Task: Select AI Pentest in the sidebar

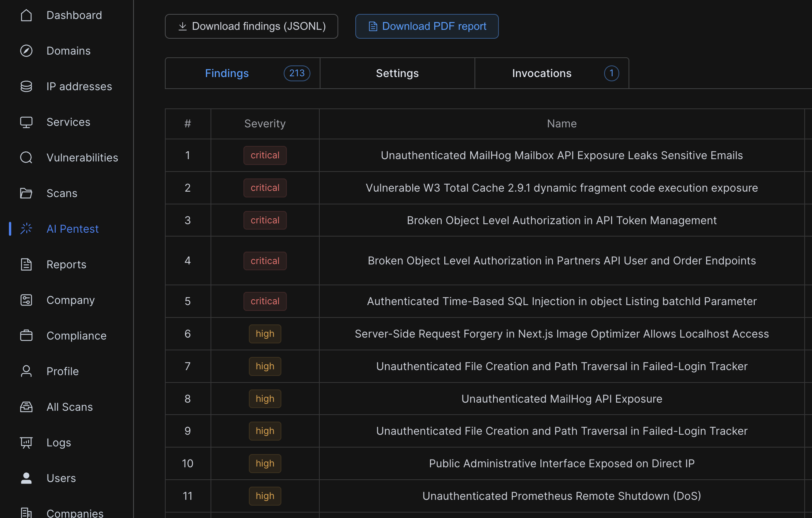Action: point(73,229)
